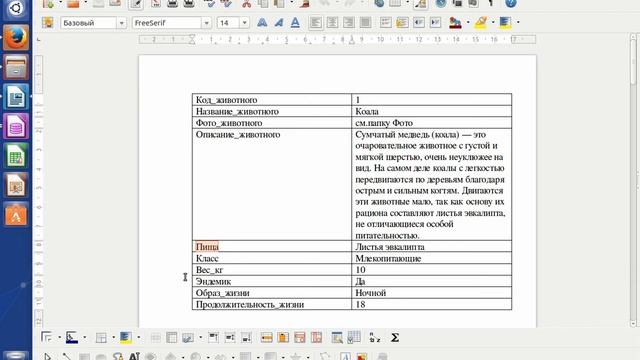
Task: Insert a table column
Action: (283, 338)
